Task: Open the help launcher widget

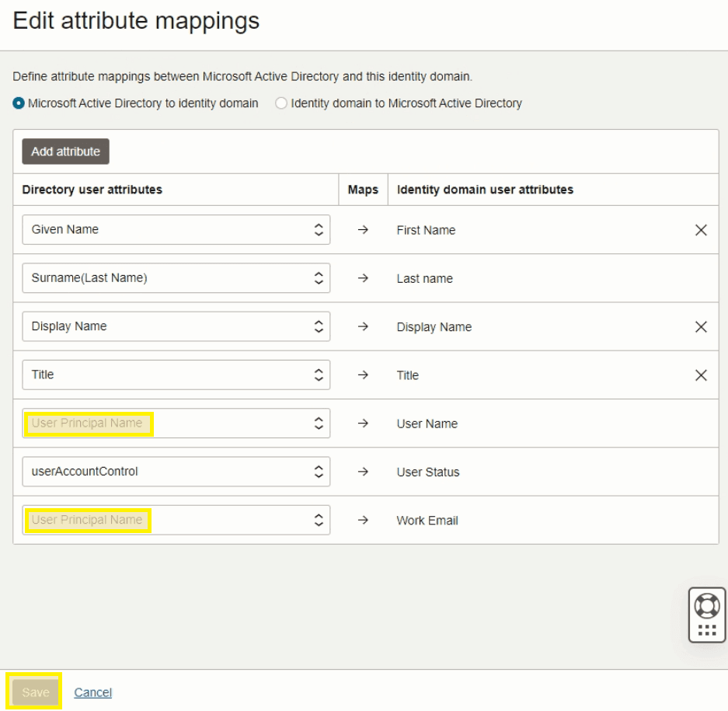Action: [x=706, y=615]
